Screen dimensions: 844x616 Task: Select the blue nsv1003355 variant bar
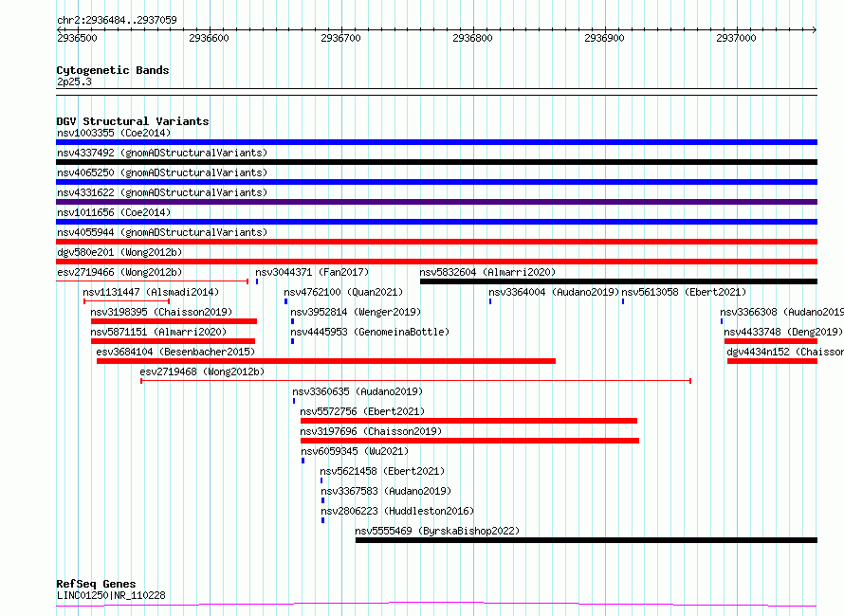point(436,142)
